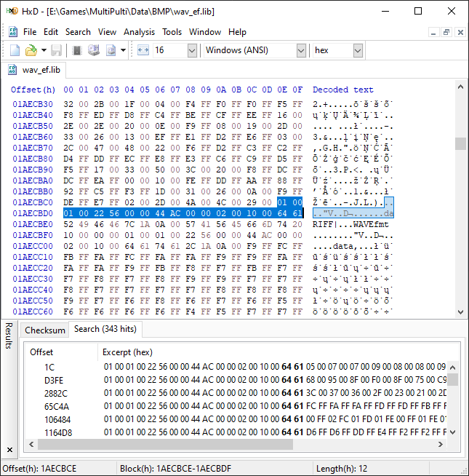Image resolution: width=469 pixels, height=476 pixels.
Task: Click the row offset 01AECBE0 in hex view
Action: (x=33, y=224)
